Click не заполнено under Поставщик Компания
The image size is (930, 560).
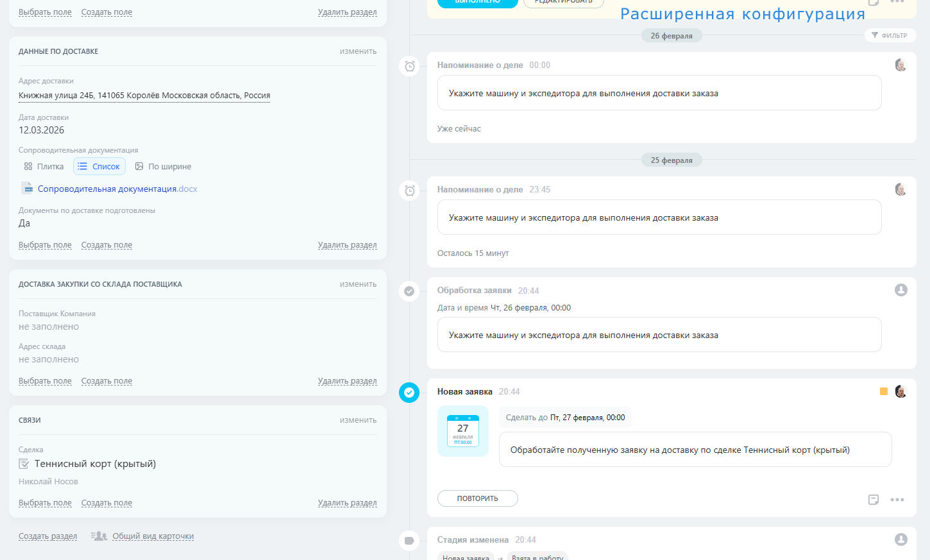point(49,327)
